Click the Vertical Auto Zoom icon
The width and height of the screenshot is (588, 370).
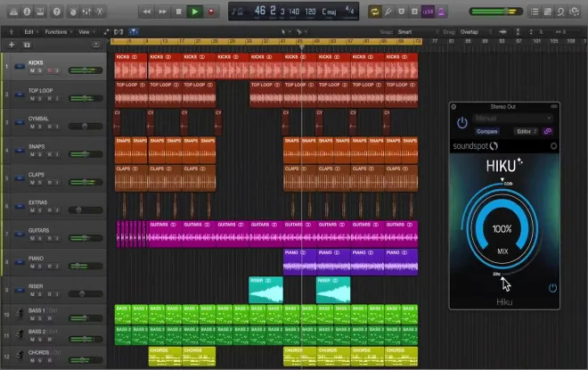pyautogui.click(x=518, y=32)
